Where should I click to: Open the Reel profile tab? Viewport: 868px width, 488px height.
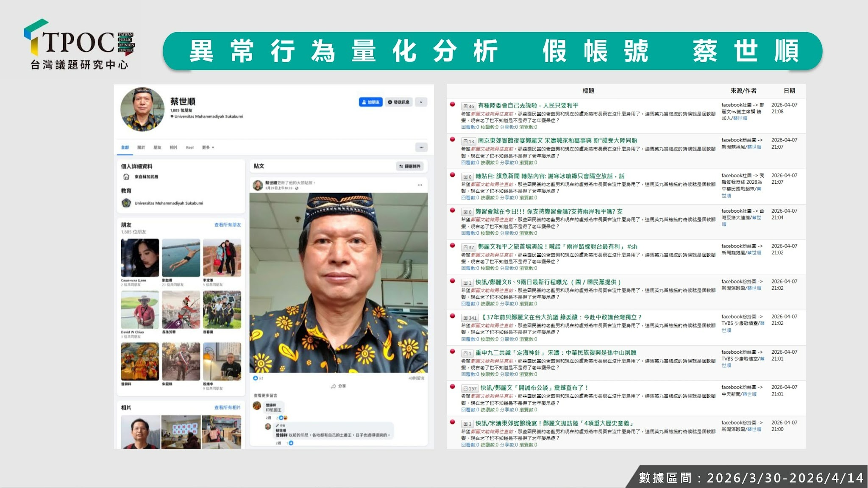click(189, 147)
